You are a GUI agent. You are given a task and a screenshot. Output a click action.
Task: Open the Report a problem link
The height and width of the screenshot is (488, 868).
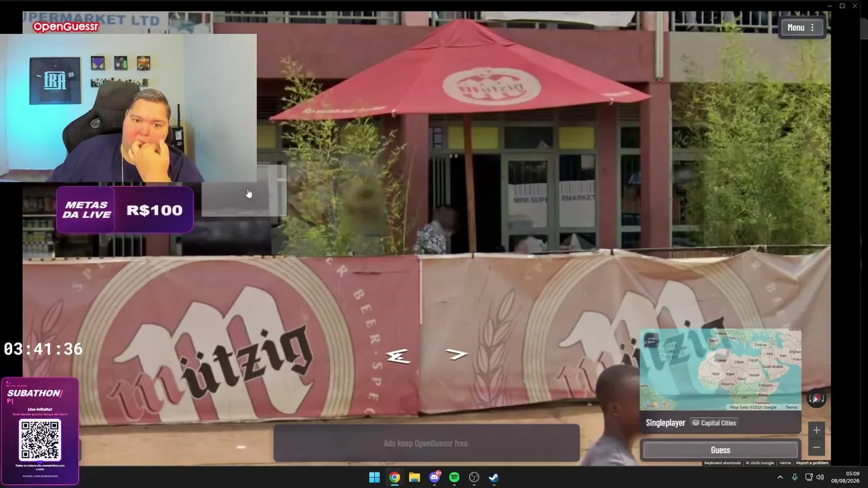812,463
